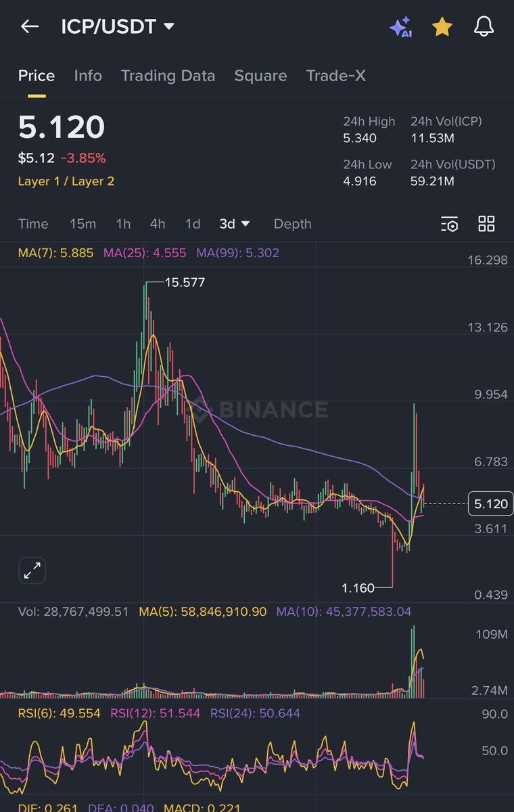Tap the RSI(12): 51.544 label
The height and width of the screenshot is (812, 514).
coord(154,713)
